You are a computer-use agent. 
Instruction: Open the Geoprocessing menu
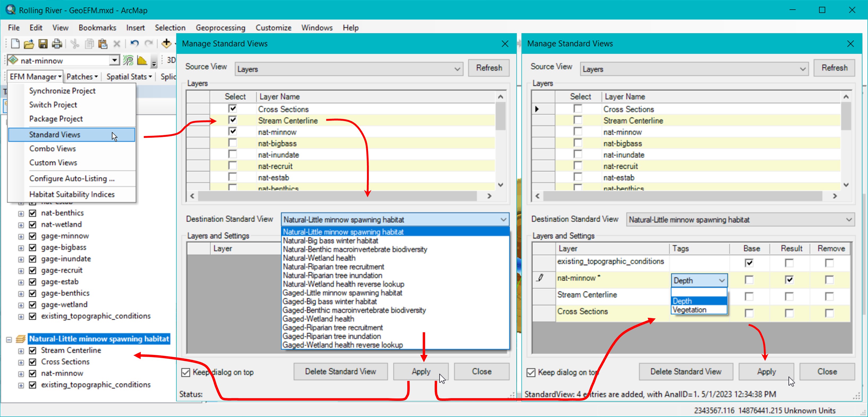(220, 28)
